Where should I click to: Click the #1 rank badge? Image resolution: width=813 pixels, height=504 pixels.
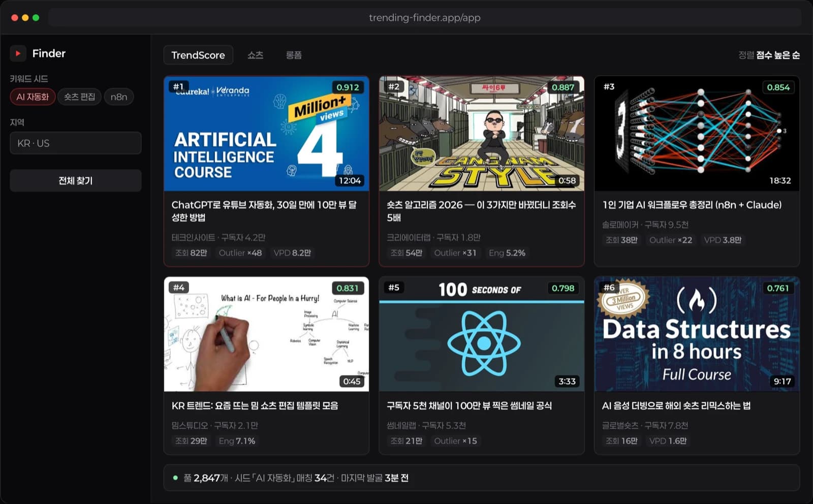(178, 86)
